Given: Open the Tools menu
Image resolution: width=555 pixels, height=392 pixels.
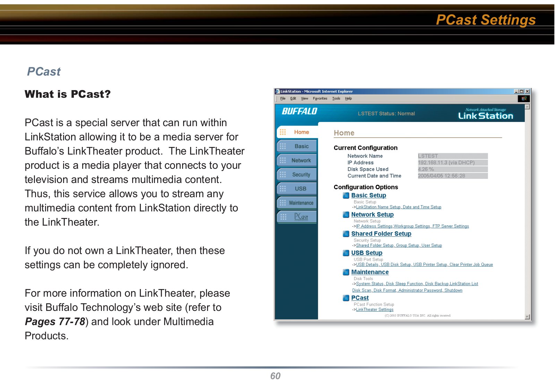Looking at the screenshot, I should point(336,98).
